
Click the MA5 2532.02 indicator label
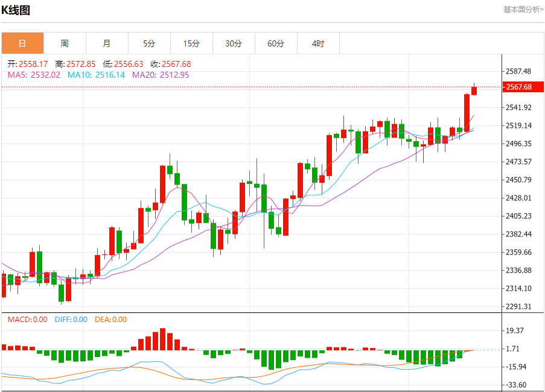pyautogui.click(x=34, y=75)
